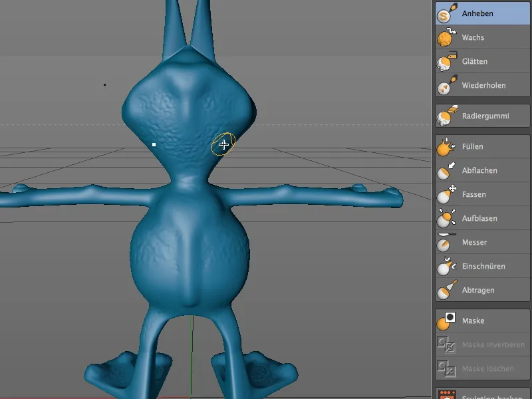The width and height of the screenshot is (532, 399).
Task: Choose the Wiederholen tool icon
Action: click(444, 85)
